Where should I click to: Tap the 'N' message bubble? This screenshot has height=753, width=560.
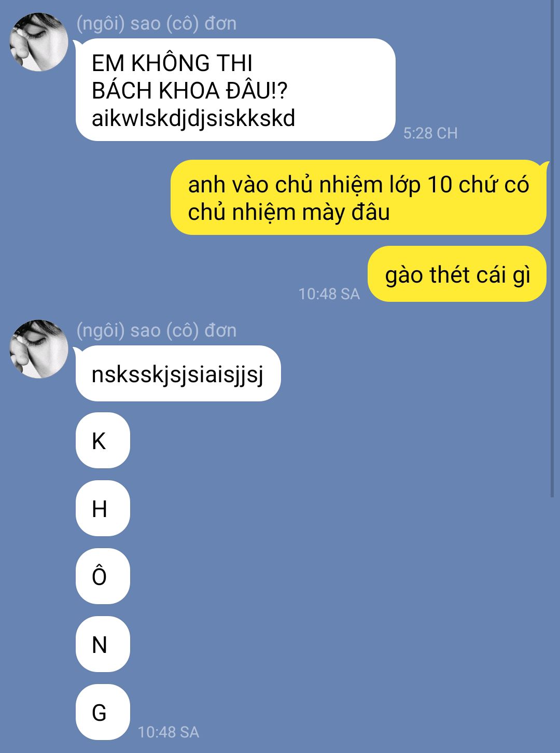point(103,644)
